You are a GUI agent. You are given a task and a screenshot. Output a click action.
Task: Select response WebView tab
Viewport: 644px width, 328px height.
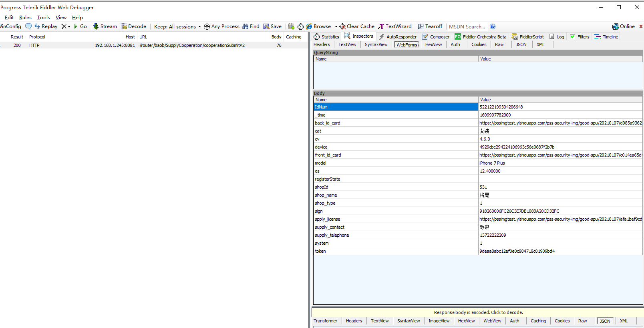point(492,321)
